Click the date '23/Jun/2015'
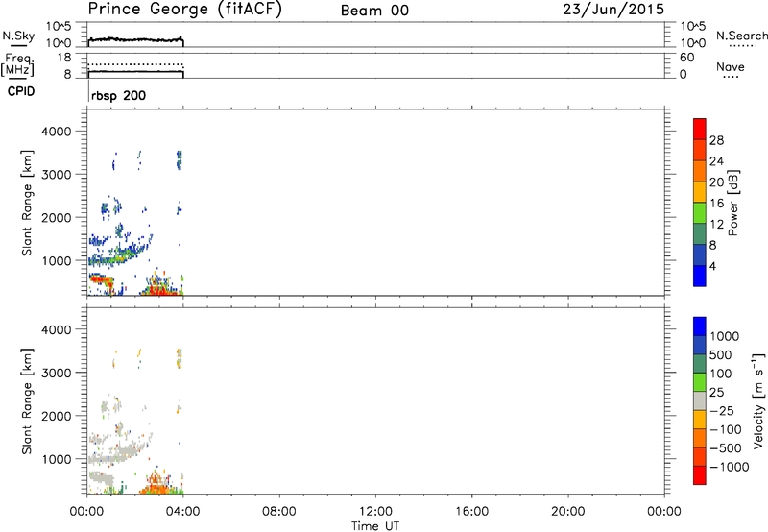The width and height of the screenshot is (768, 532). point(613,9)
